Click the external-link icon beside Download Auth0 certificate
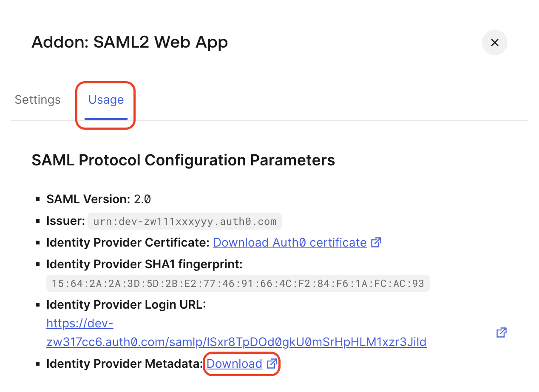Viewport: 539px width, 392px height. coord(376,242)
